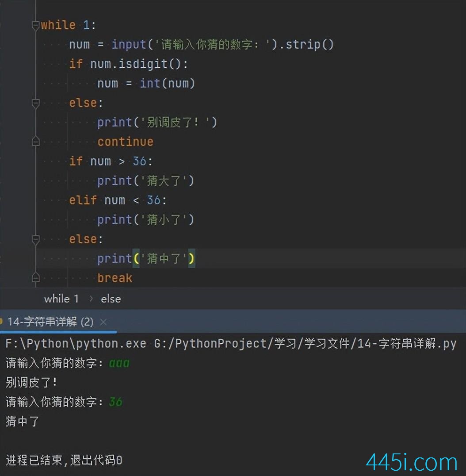
Task: Collapse the 'while 1:' code block fold marker
Action: (x=35, y=25)
